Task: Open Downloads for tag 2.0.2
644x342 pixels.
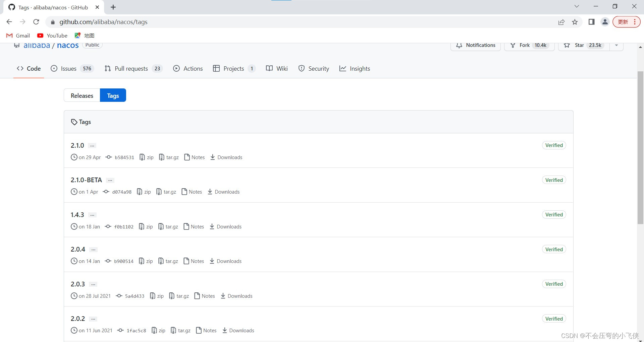Action: pos(238,331)
